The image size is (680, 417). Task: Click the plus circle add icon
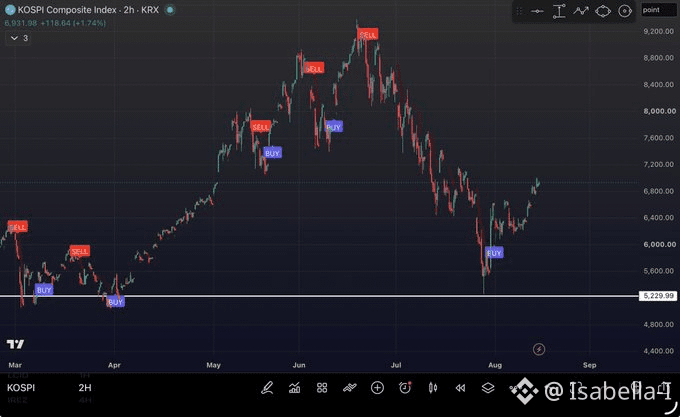(x=377, y=388)
